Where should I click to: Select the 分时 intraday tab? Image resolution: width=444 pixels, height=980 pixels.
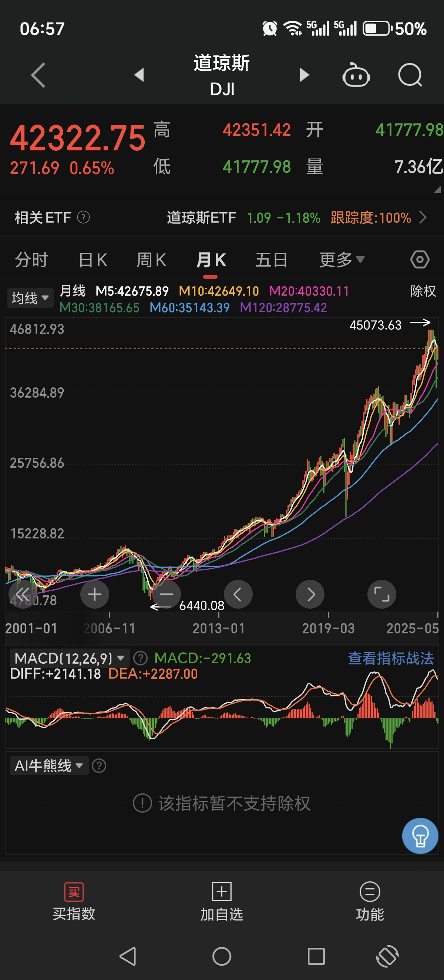tap(31, 260)
